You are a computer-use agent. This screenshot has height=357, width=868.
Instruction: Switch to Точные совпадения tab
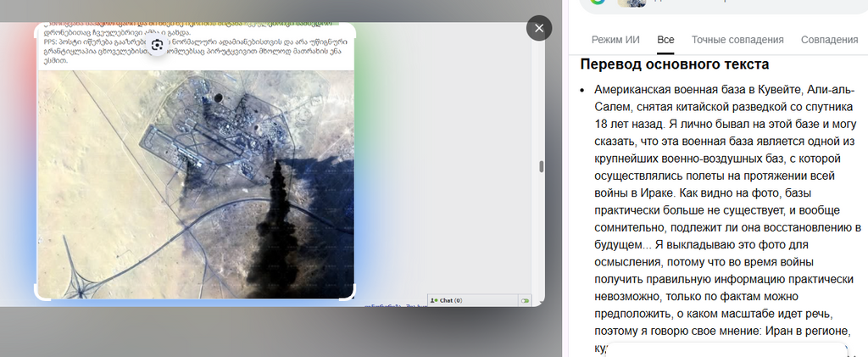coord(737,40)
